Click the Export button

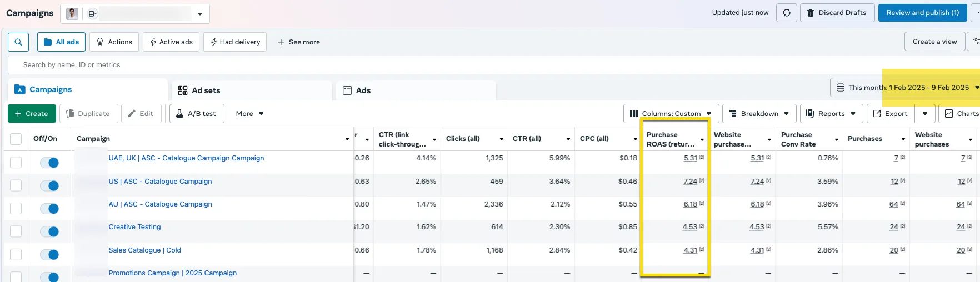click(891, 114)
